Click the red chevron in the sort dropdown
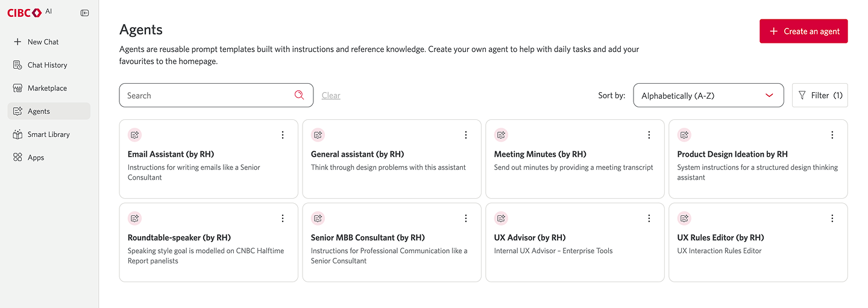868x308 pixels. 769,95
